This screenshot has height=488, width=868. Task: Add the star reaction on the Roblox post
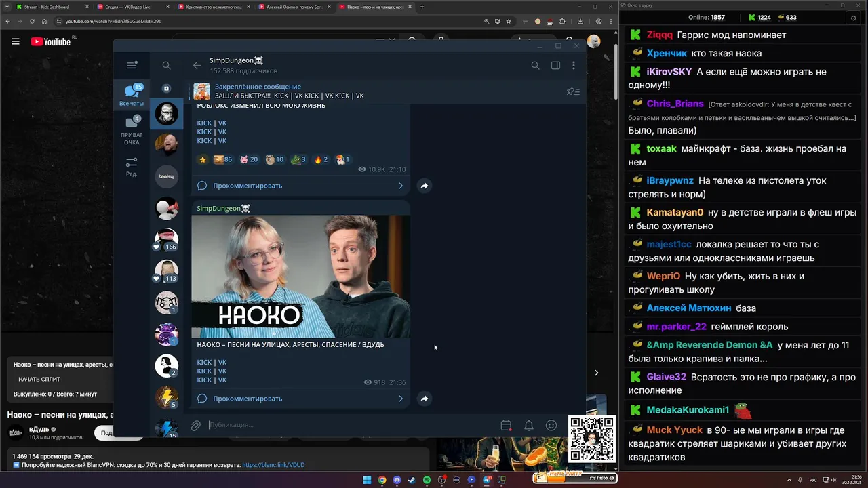point(202,159)
